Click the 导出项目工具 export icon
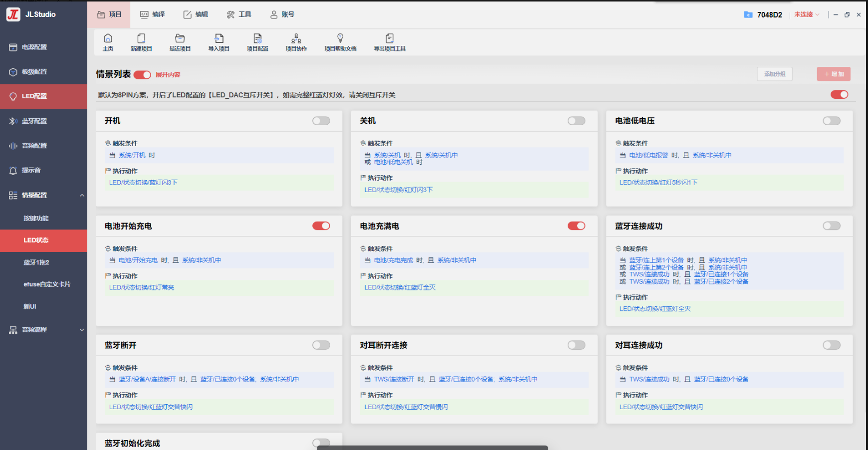868x450 pixels. (x=390, y=38)
